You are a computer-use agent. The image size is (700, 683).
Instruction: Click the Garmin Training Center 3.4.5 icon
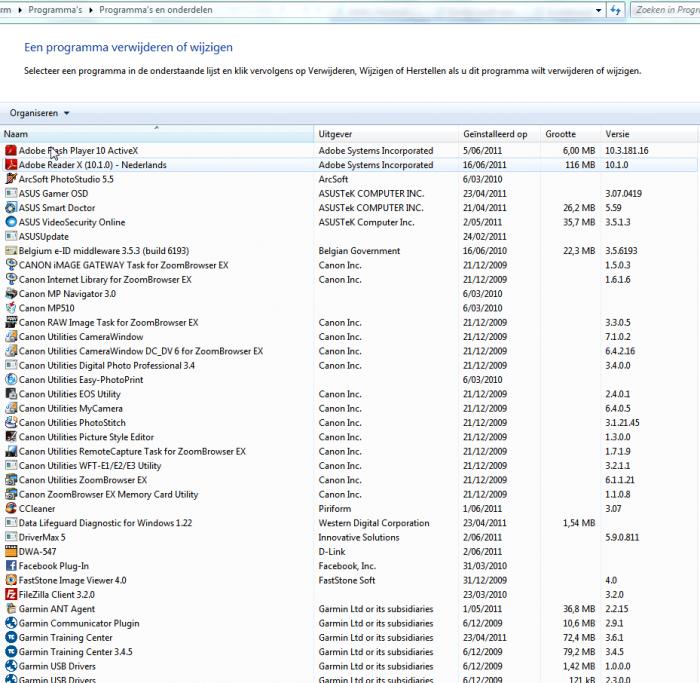[11, 652]
